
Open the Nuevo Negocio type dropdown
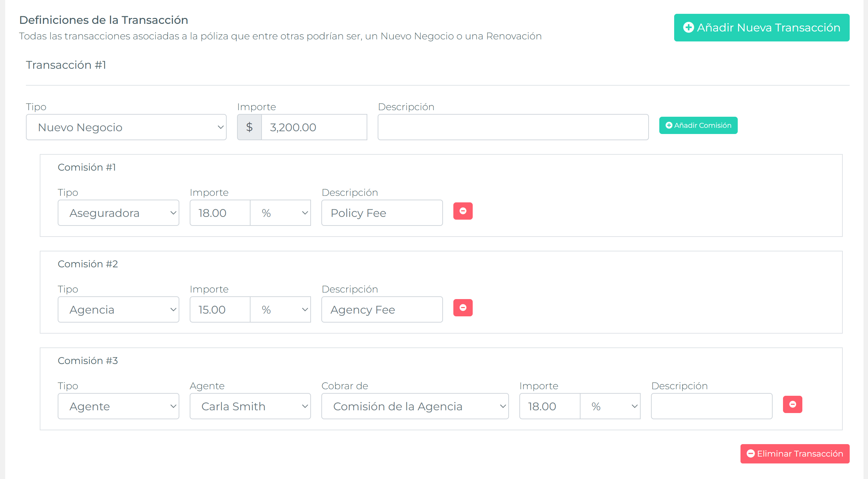pyautogui.click(x=126, y=127)
